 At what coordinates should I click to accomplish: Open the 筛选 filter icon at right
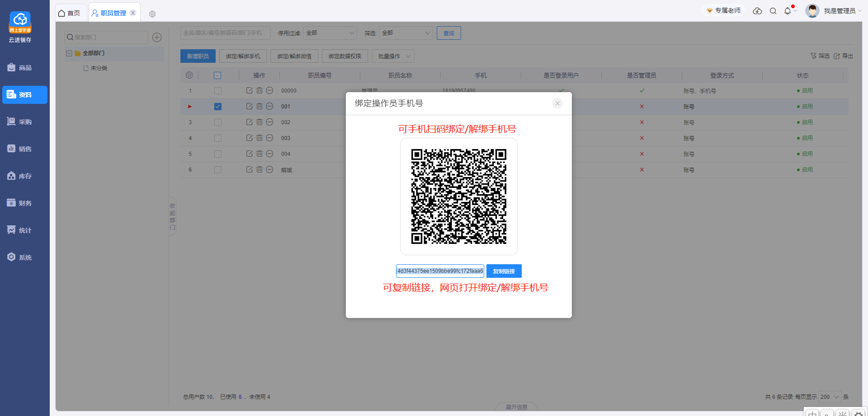pyautogui.click(x=820, y=56)
